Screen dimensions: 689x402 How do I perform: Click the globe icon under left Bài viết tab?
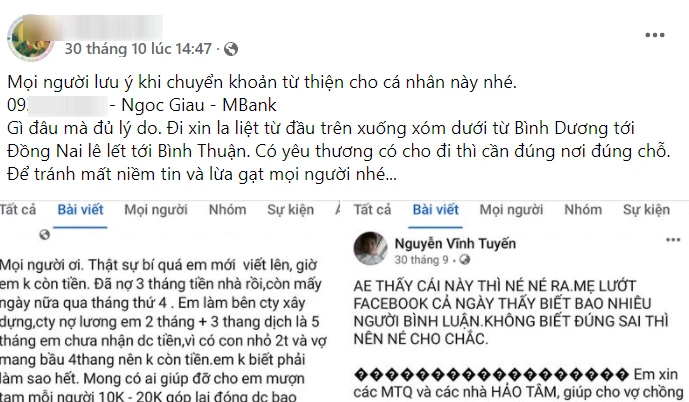click(44, 235)
